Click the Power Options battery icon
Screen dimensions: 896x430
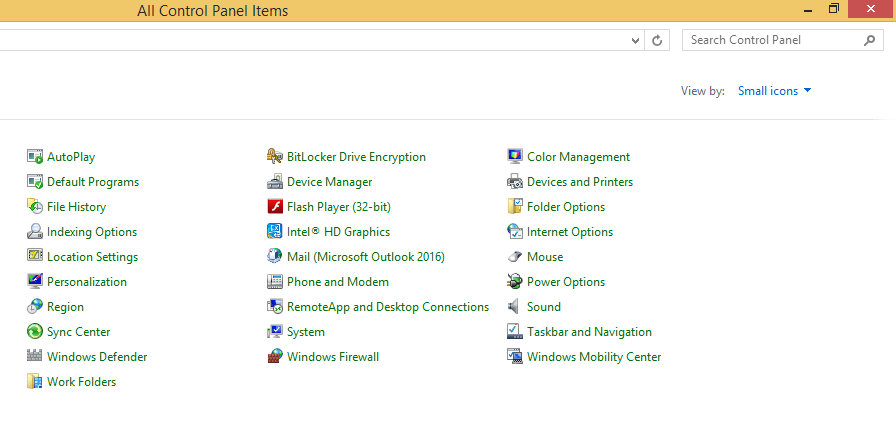tap(515, 282)
